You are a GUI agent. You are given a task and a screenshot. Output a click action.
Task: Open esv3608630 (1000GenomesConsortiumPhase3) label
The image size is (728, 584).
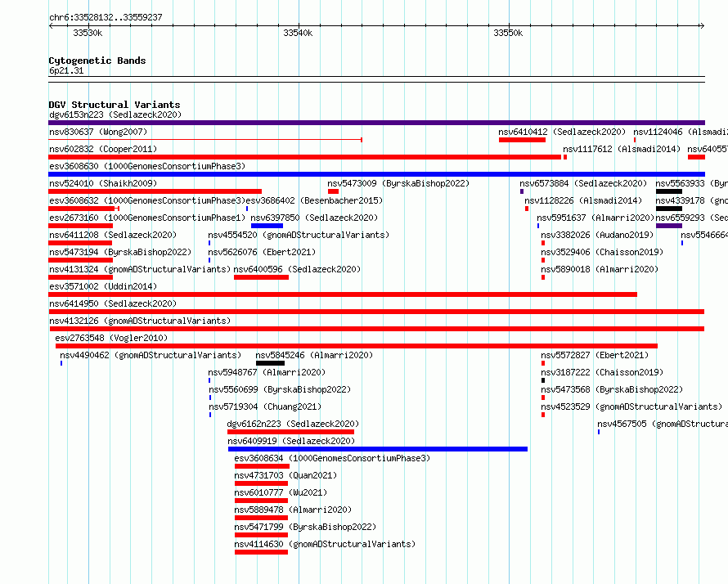(147, 166)
